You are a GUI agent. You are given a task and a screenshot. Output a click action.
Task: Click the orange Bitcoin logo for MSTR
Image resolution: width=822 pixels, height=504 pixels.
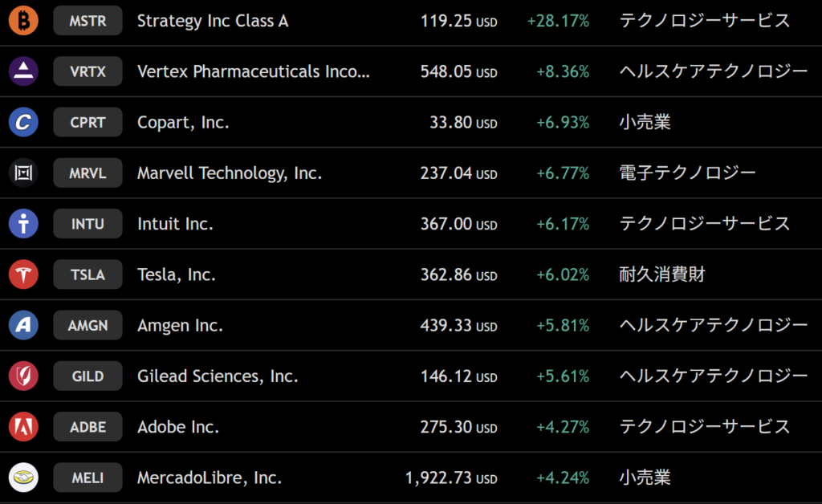click(x=23, y=21)
